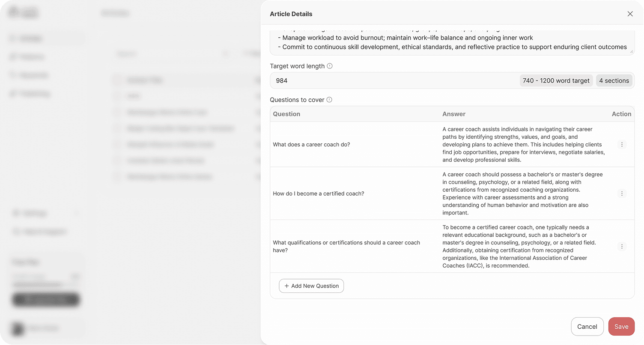The width and height of the screenshot is (644, 345).
Task: Click the user avatar at the sidebar bottom
Action: pyautogui.click(x=18, y=330)
